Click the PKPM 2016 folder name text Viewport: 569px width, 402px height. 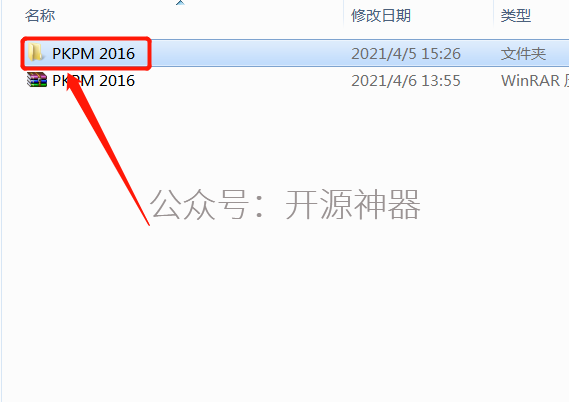(x=93, y=54)
